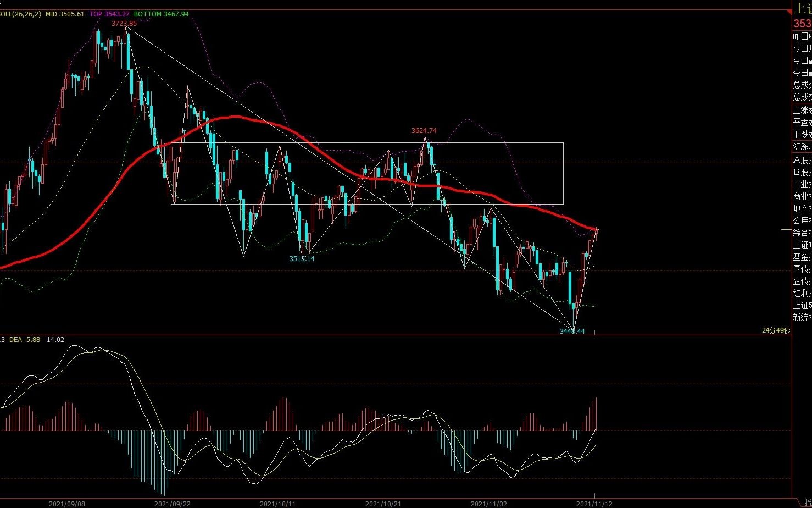Select the TOP 3543.27 Bollinger value
The width and height of the screenshot is (812, 508).
(110, 14)
